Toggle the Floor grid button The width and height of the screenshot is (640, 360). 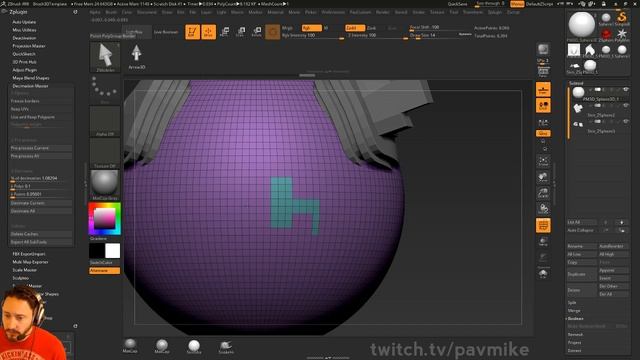pos(543,89)
